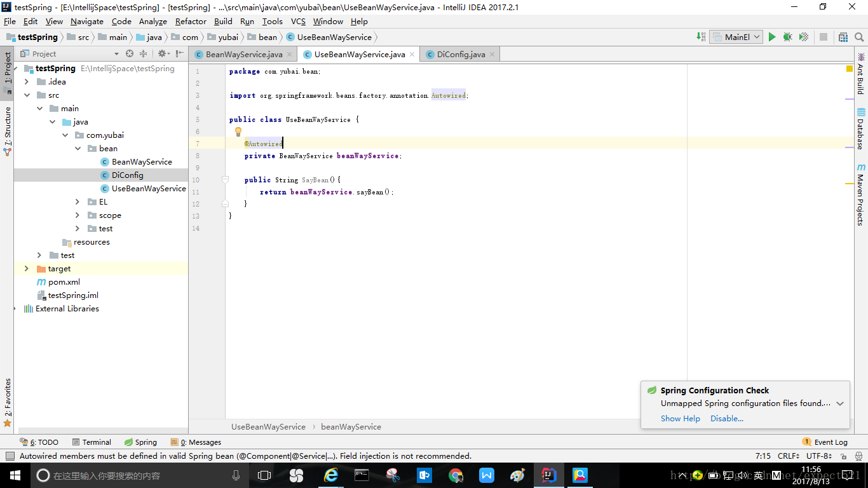This screenshot has width=868, height=488.
Task: Toggle file read-only lock icon
Action: pyautogui.click(x=844, y=456)
